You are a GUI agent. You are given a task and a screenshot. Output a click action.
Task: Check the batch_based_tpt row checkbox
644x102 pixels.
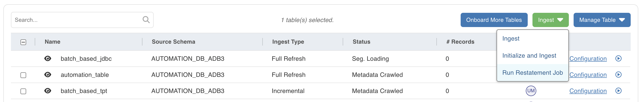(23, 91)
